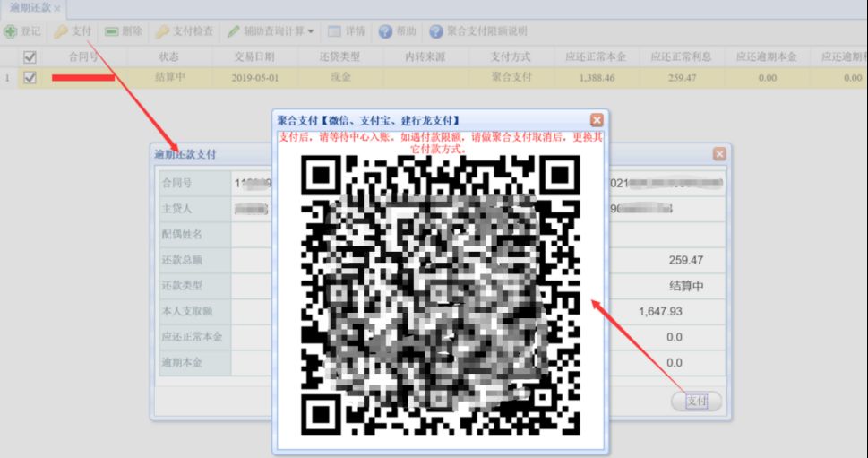868x458 pixels.
Task: Toggle the header select-all checkbox
Action: pyautogui.click(x=30, y=57)
